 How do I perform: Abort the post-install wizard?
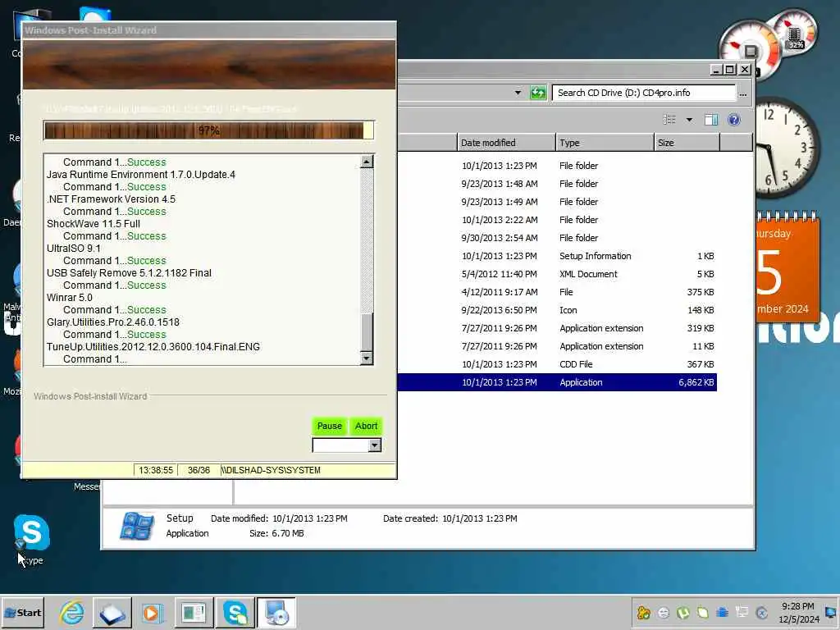click(367, 426)
